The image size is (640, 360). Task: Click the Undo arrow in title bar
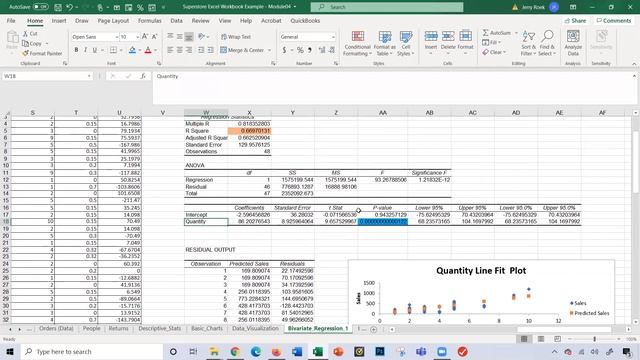click(x=69, y=7)
